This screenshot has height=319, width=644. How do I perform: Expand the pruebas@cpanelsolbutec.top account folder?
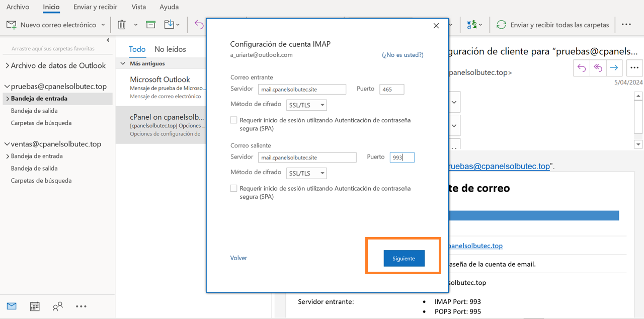(x=7, y=87)
